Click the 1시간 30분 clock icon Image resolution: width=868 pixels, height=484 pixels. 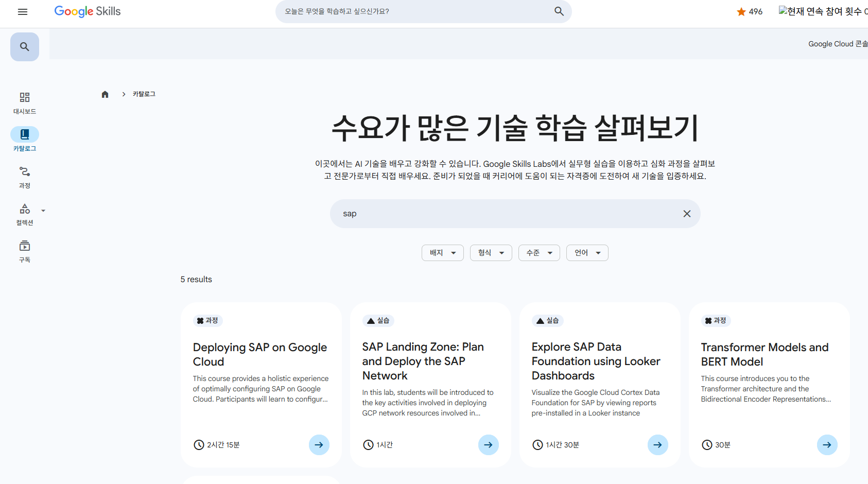click(537, 445)
